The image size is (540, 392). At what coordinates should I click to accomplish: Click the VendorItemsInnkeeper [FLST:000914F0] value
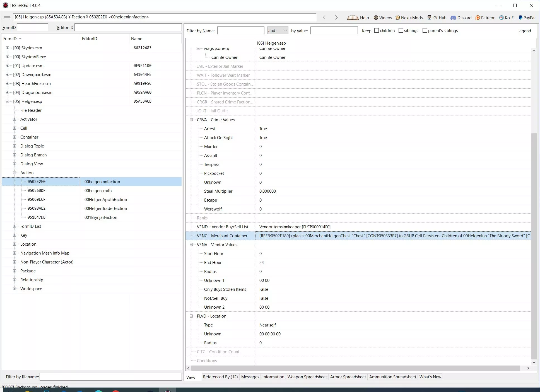pos(295,227)
